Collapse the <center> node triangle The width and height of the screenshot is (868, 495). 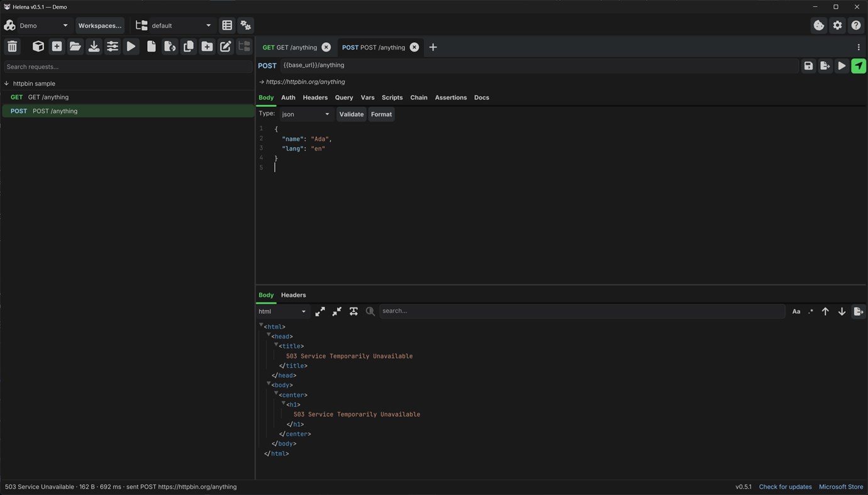276,394
